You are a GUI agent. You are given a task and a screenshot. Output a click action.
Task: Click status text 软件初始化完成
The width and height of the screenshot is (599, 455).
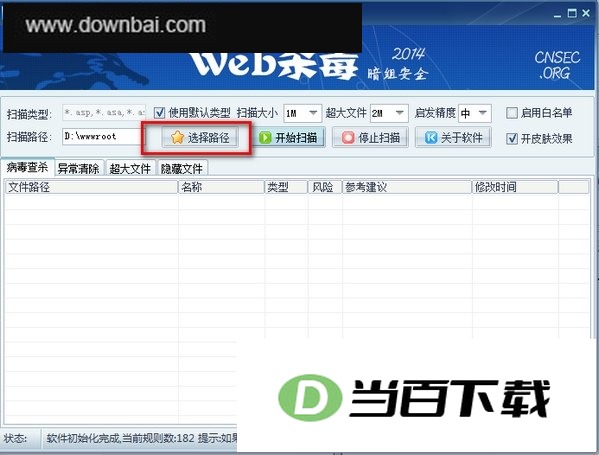pos(83,438)
